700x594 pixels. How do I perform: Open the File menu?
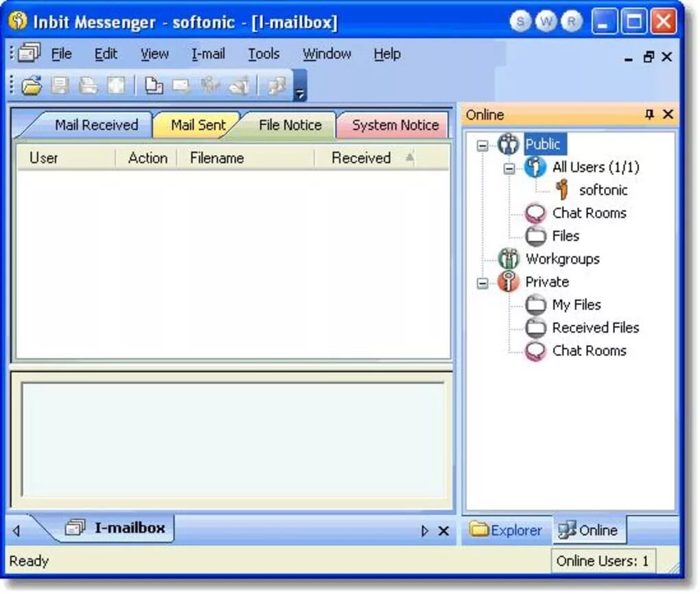61,54
